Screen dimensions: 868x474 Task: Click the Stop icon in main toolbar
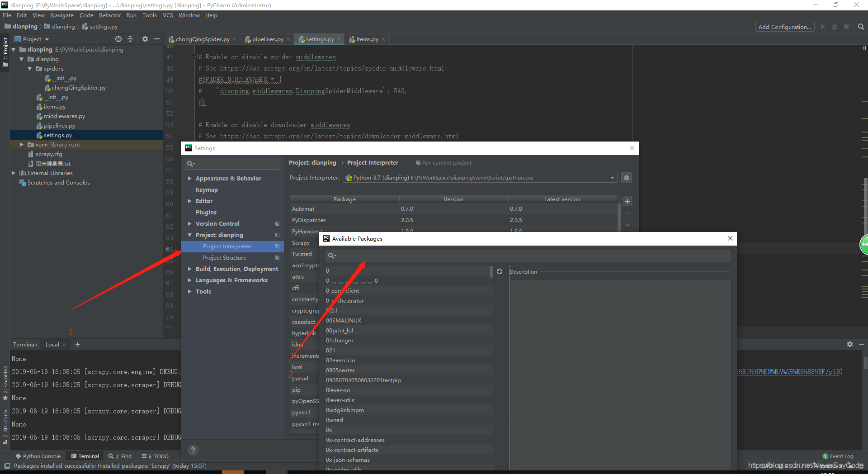[846, 27]
